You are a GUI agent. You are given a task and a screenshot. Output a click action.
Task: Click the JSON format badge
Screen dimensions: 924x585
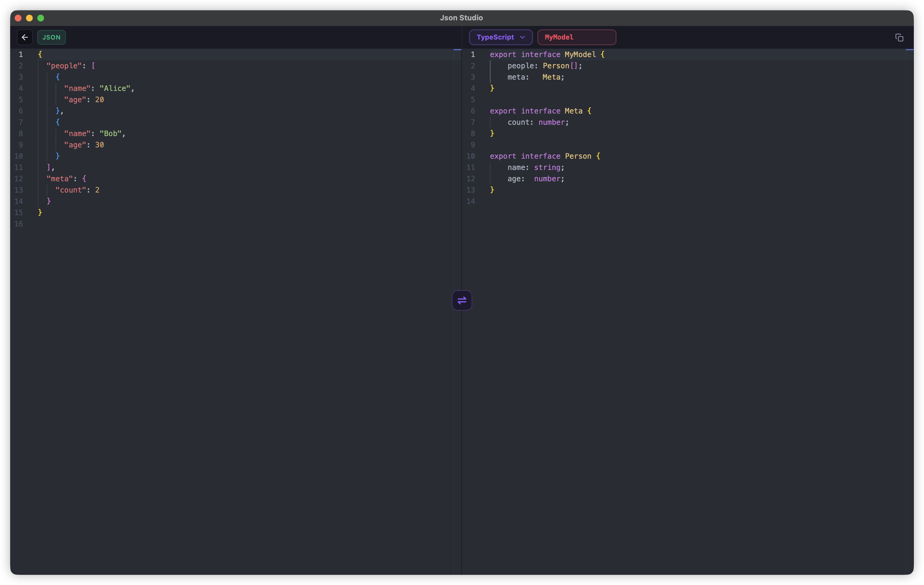click(x=51, y=37)
